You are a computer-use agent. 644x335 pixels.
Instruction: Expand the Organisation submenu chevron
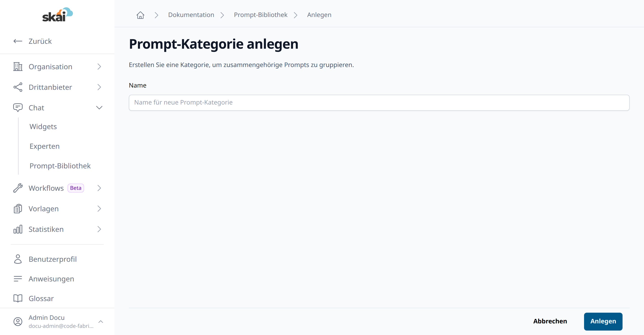click(x=99, y=67)
